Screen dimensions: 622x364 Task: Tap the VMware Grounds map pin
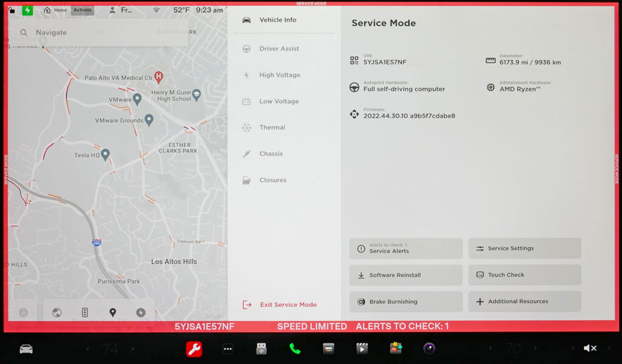[x=149, y=120]
